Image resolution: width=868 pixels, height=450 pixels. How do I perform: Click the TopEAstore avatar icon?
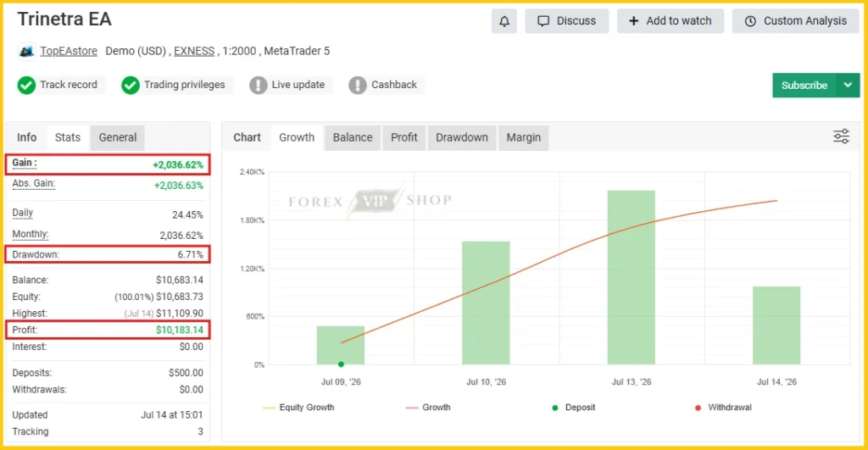(x=26, y=52)
